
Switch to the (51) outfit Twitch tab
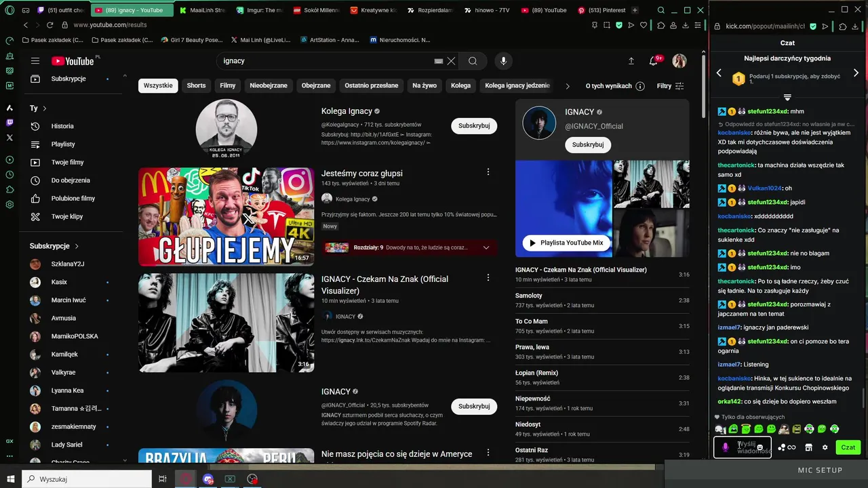coord(61,10)
